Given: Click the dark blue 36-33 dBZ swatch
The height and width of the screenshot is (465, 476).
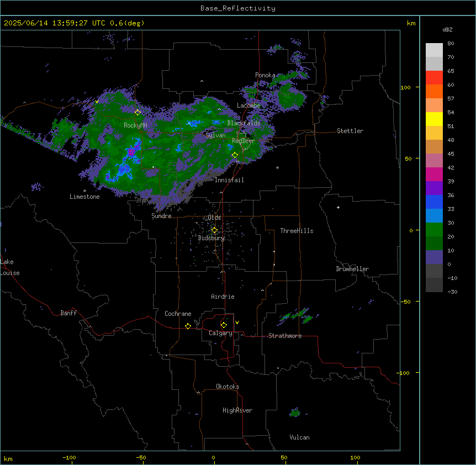Looking at the screenshot, I should pyautogui.click(x=434, y=202).
